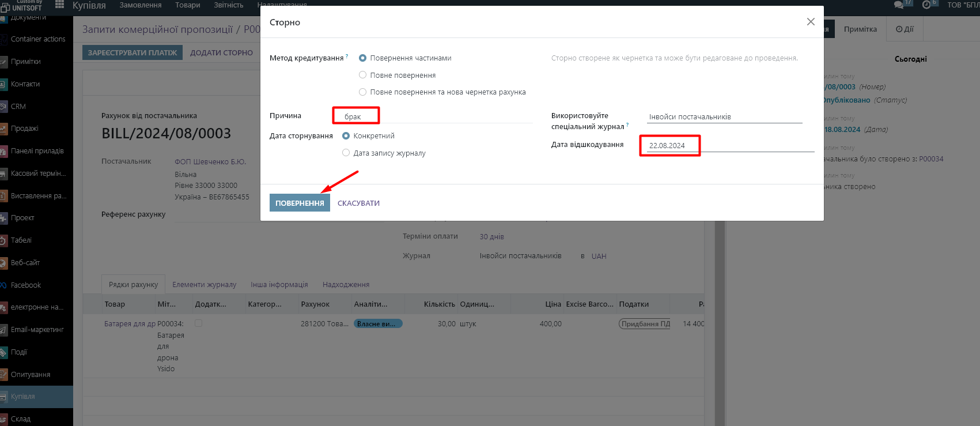Switch to the Елементи журналу tab
The image size is (980, 426).
click(x=204, y=285)
